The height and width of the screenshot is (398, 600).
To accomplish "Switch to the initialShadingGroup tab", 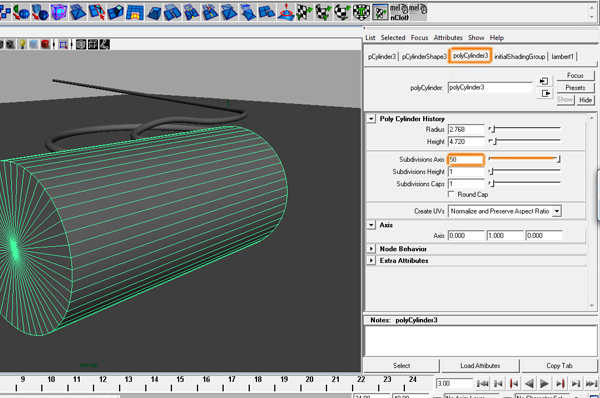I will 520,57.
